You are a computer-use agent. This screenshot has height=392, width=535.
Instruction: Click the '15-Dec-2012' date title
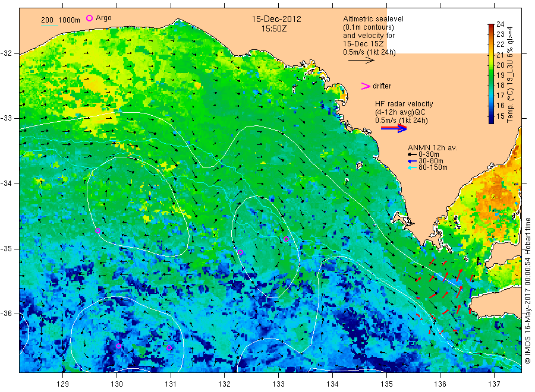276,19
